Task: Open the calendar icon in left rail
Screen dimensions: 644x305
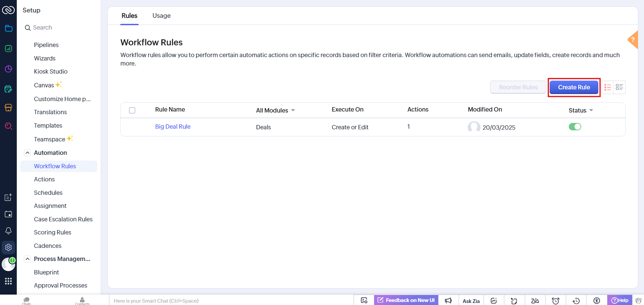Action: click(x=8, y=214)
